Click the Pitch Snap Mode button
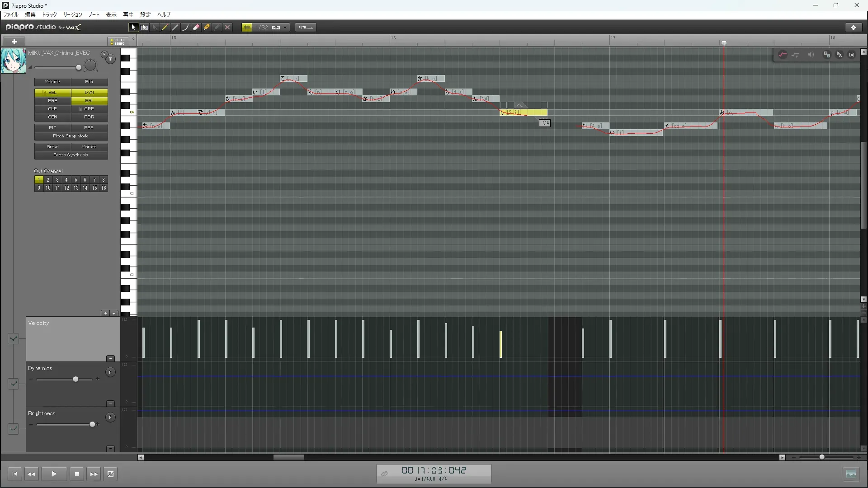Screen dimensions: 868x488 click(x=71, y=136)
